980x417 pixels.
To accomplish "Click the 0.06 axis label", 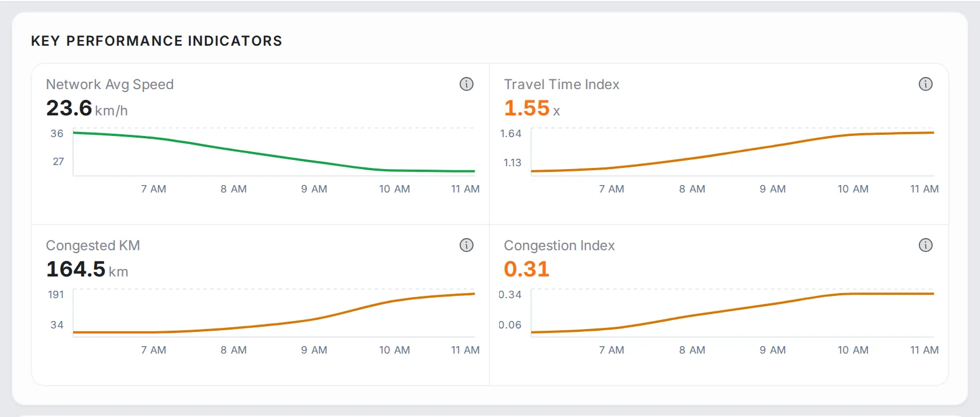I will [510, 325].
